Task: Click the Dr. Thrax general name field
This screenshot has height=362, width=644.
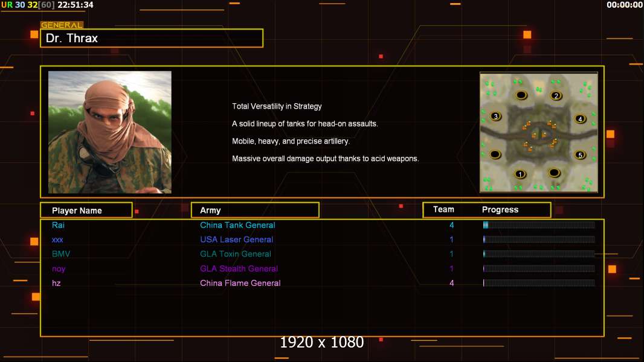Action: coord(152,38)
